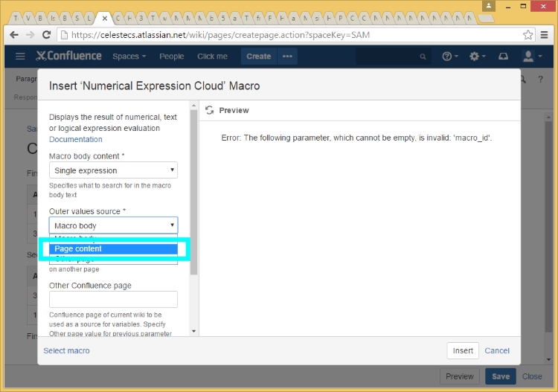Minimize the browser window
Screen dimensions: 558x392
pos(508,6)
